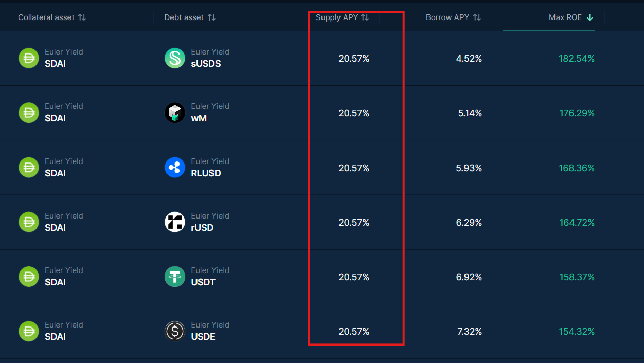Sort by Collateral asset arrows
The image size is (644, 363).
click(x=82, y=17)
